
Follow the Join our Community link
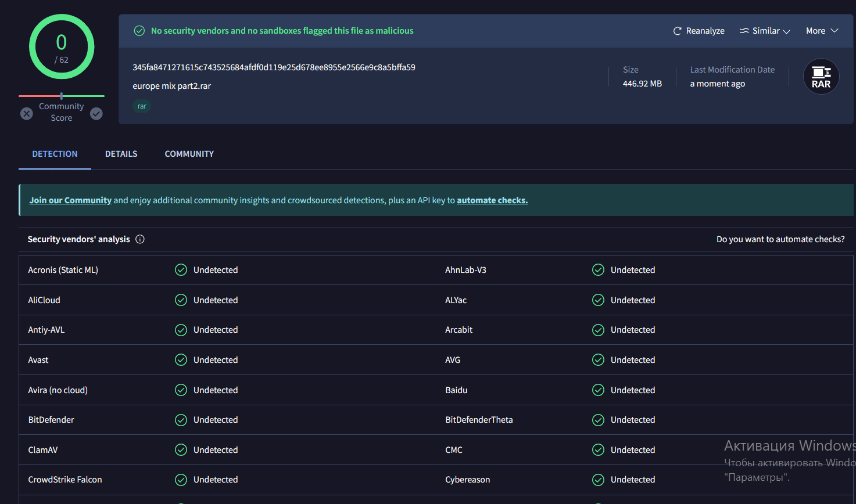coord(70,200)
